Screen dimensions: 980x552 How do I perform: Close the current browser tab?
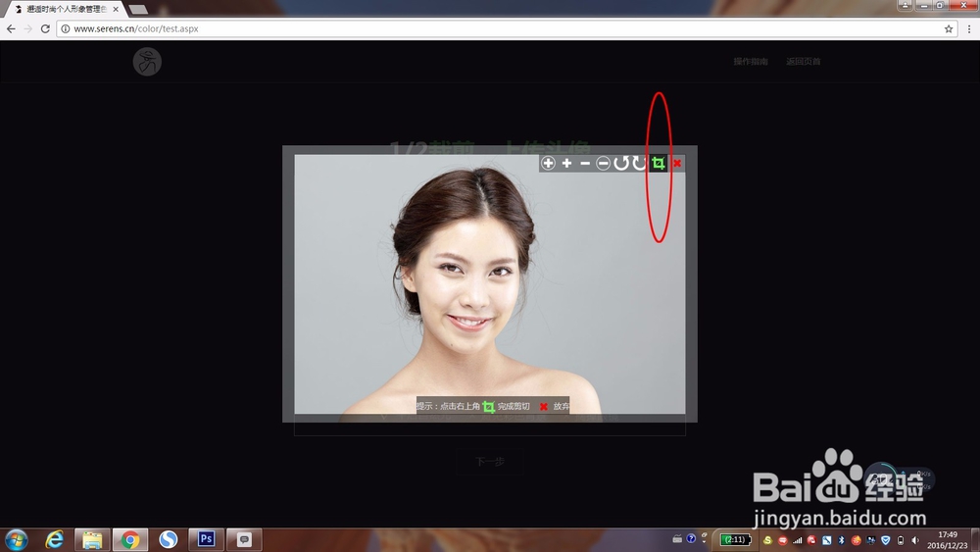[x=116, y=10]
